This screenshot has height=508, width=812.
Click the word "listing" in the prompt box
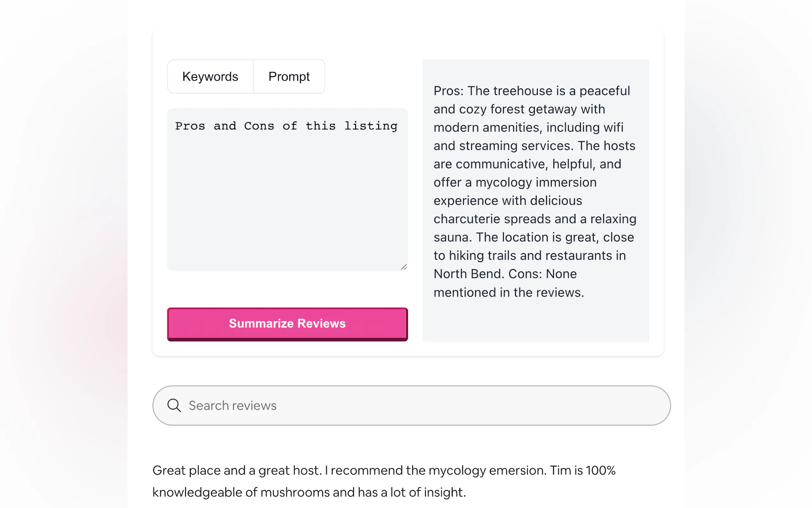click(x=371, y=126)
